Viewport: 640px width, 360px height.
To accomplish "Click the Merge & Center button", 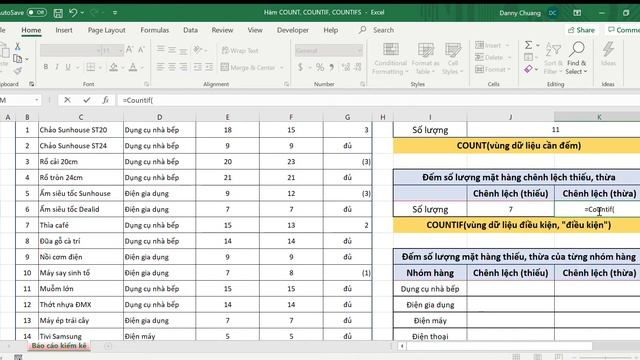I will [x=248, y=67].
